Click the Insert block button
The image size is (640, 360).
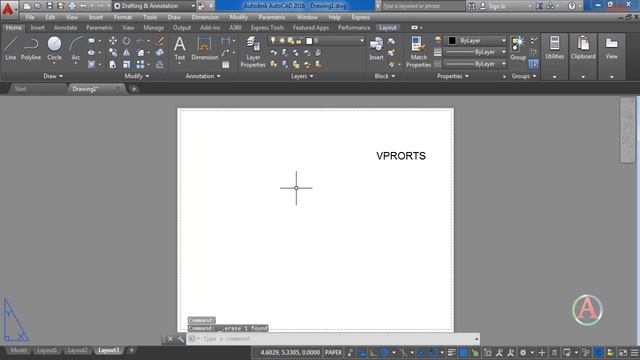376,48
